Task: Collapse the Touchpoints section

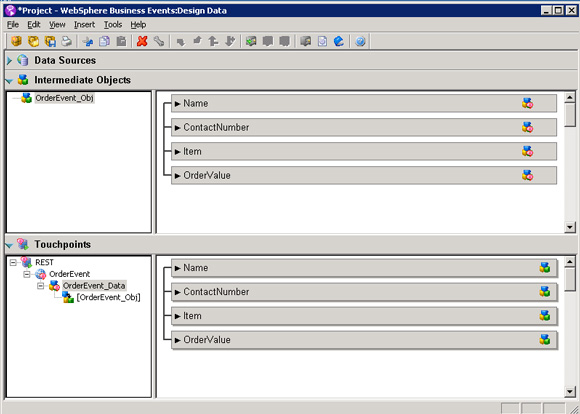Action: (x=9, y=245)
